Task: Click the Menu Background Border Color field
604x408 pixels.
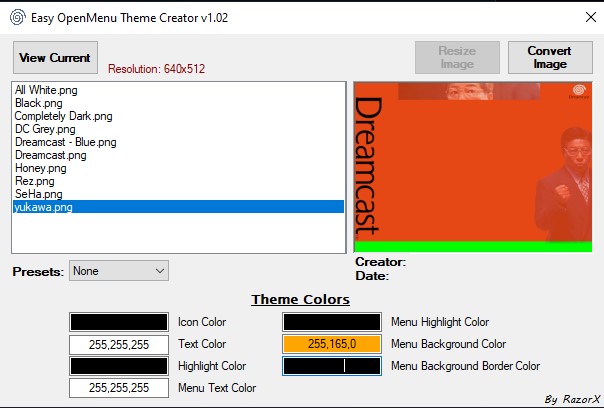Action: point(332,366)
